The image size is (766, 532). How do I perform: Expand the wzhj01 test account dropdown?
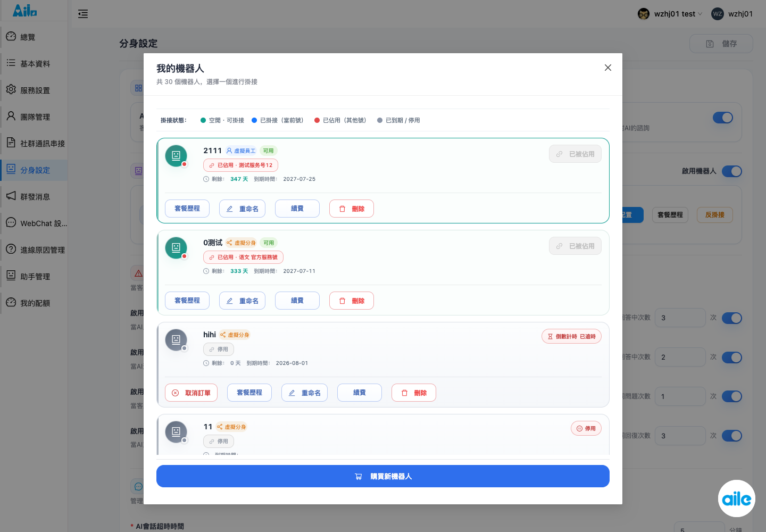tap(700, 14)
